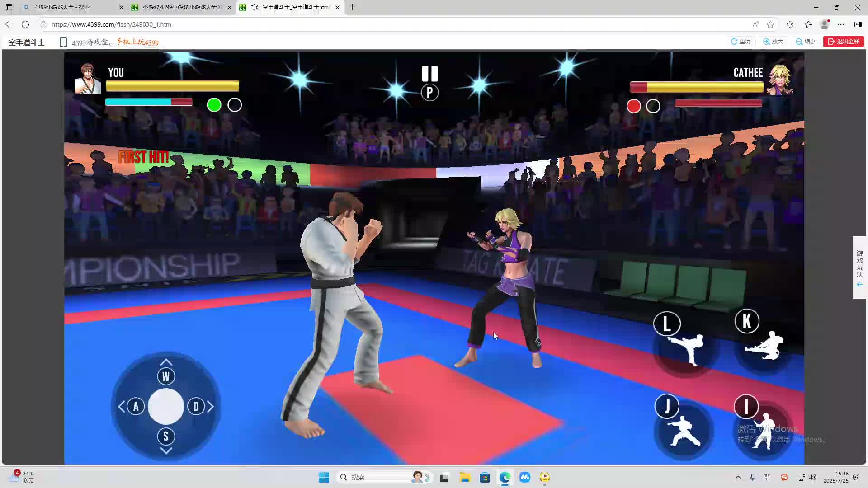Screen dimensions: 868x488
Task: Click the 退出全屏 exit fullscreen button
Action: tap(844, 42)
